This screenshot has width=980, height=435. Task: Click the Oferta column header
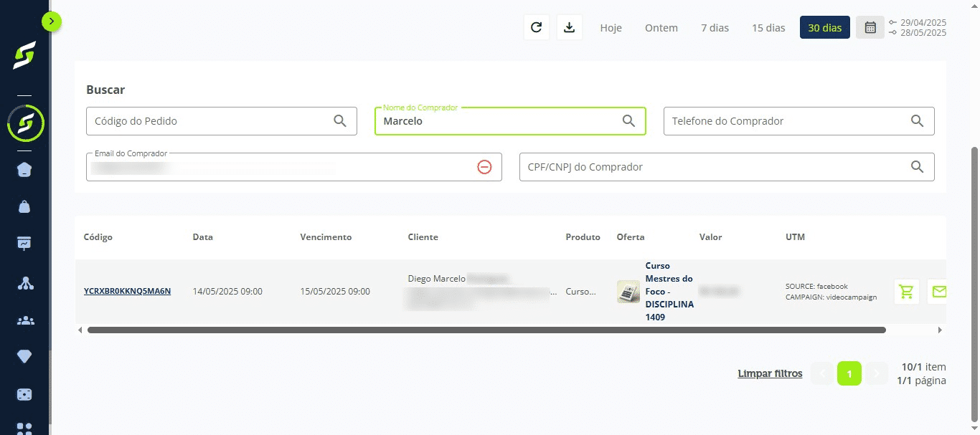coord(631,237)
